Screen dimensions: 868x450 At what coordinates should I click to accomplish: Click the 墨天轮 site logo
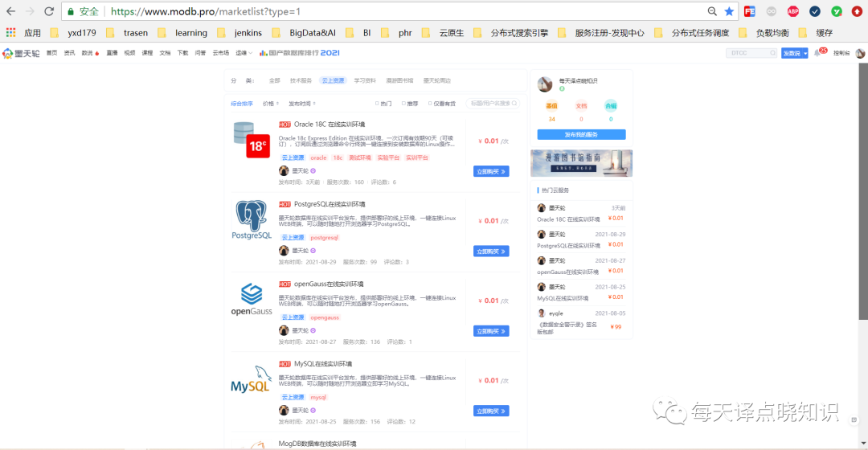(21, 53)
